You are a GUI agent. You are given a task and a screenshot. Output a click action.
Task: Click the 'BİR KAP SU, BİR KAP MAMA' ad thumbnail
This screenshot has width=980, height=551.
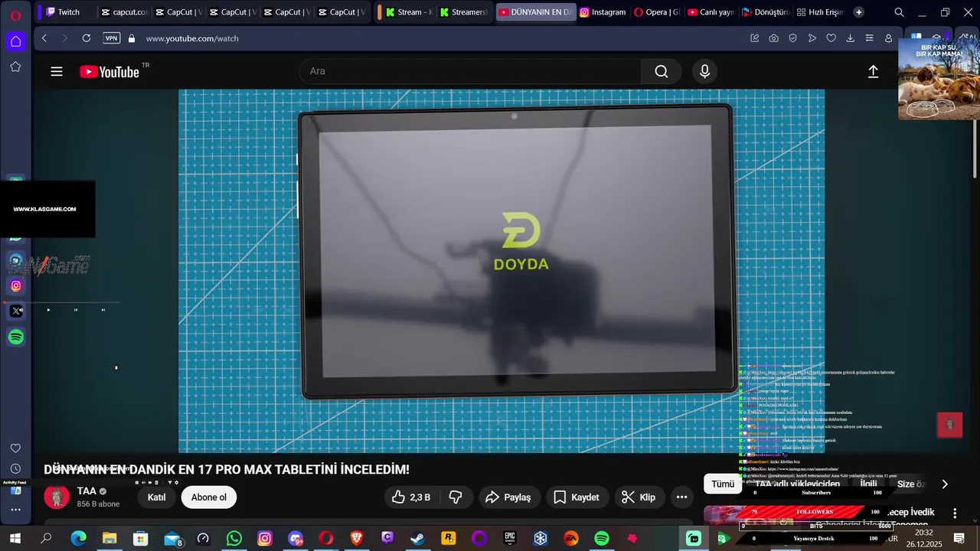[939, 79]
